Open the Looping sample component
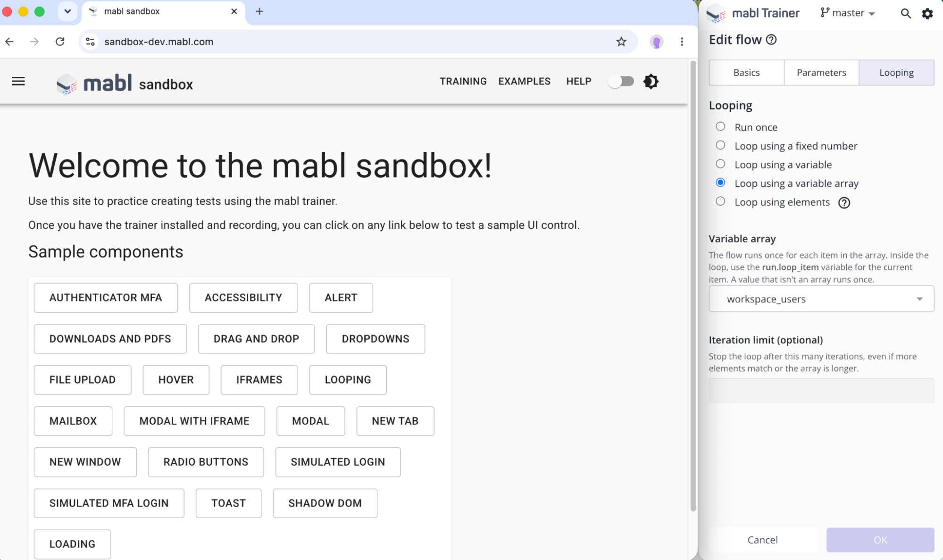Image resolution: width=943 pixels, height=560 pixels. click(x=348, y=380)
